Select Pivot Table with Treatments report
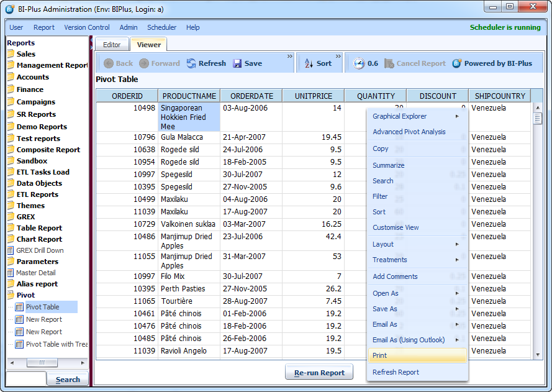 pyautogui.click(x=57, y=344)
